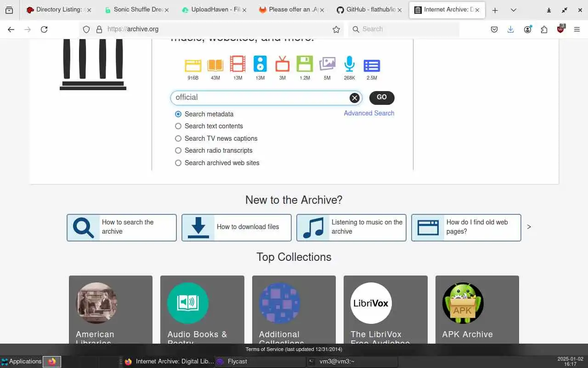This screenshot has width=588, height=368.
Task: Open the APK Archive collection tile
Action: (477, 310)
